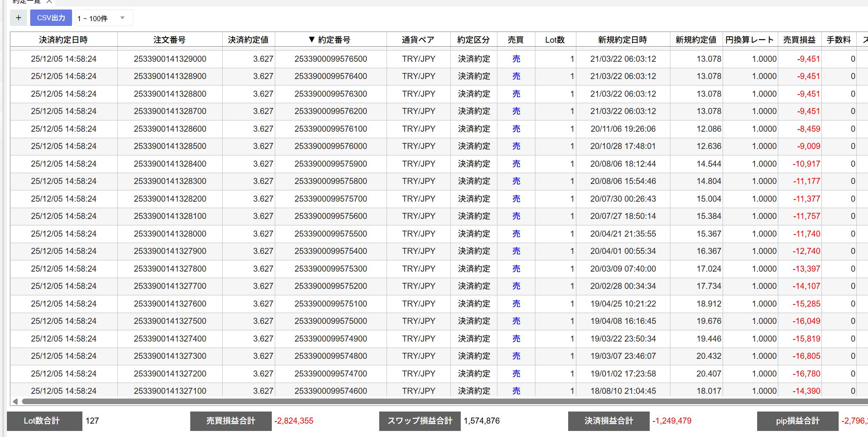This screenshot has width=868, height=437.
Task: Click the スワップ損益合計 label
Action: (420, 421)
